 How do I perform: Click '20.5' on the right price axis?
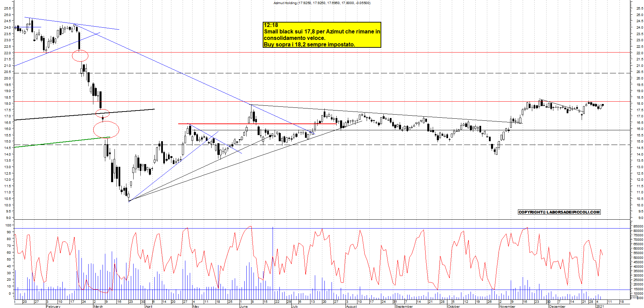(x=639, y=72)
